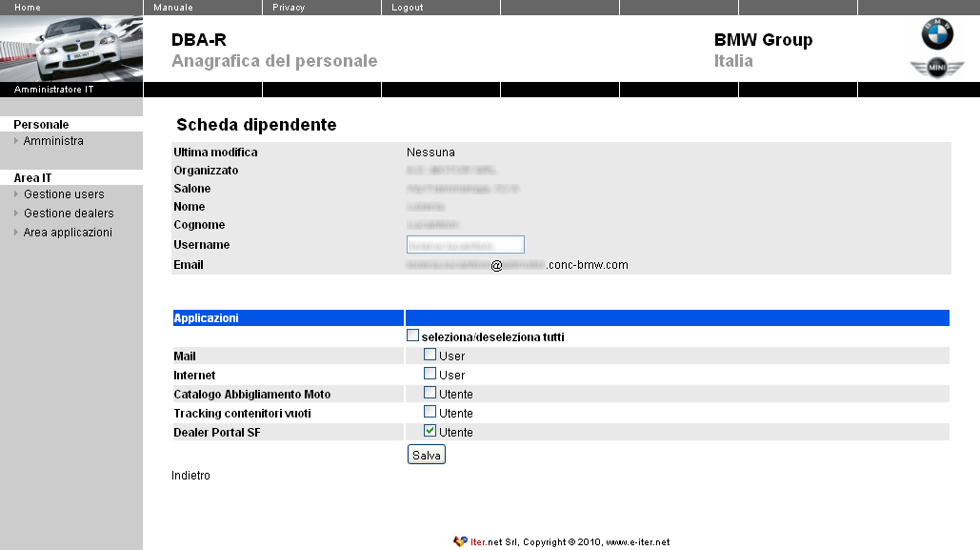
Task: Click the Catalogo Abbigliamento Moto label
Action: coord(251,395)
